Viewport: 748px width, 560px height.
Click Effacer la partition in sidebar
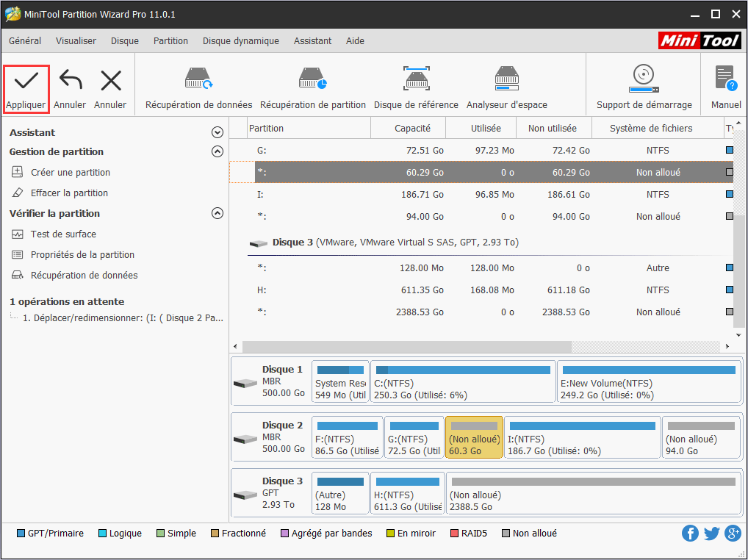[69, 193]
